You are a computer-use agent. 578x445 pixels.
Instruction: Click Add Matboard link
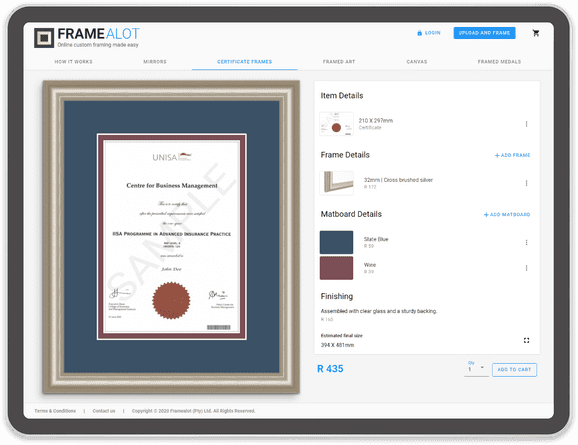click(507, 215)
